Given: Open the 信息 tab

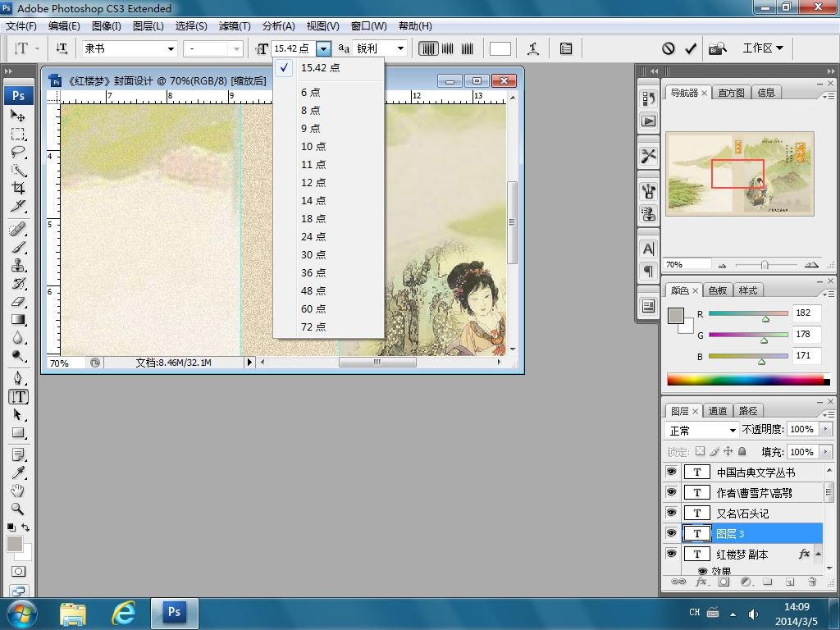Looking at the screenshot, I should click(x=766, y=93).
